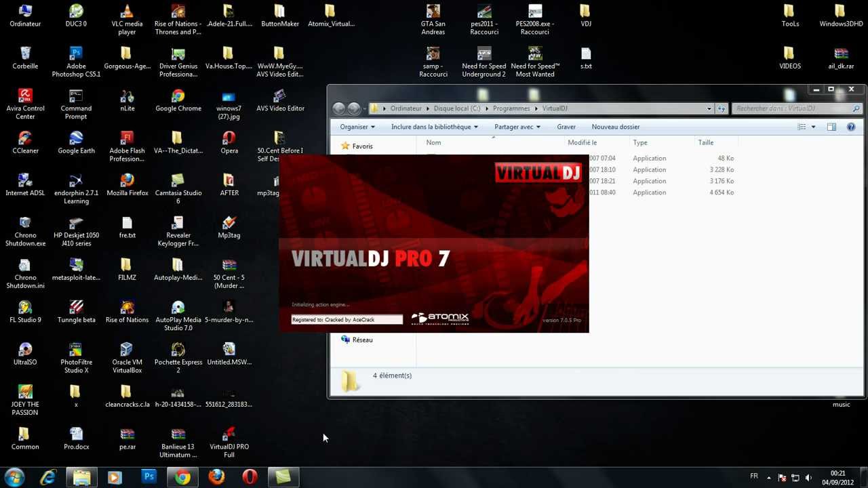Select the Command Prompt desktop icon

(x=76, y=104)
